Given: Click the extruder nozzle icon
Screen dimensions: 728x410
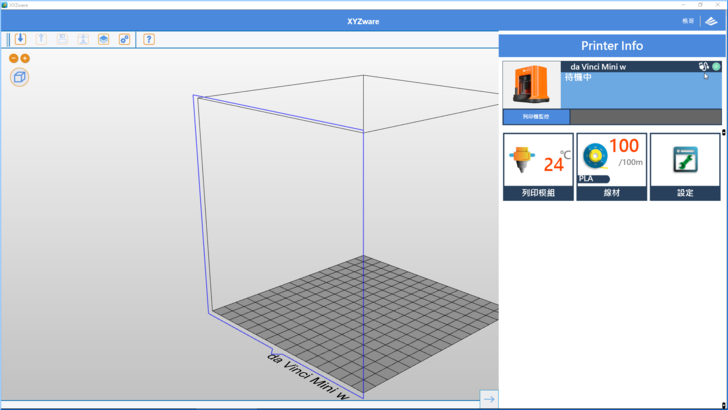Looking at the screenshot, I should pyautogui.click(x=522, y=159).
